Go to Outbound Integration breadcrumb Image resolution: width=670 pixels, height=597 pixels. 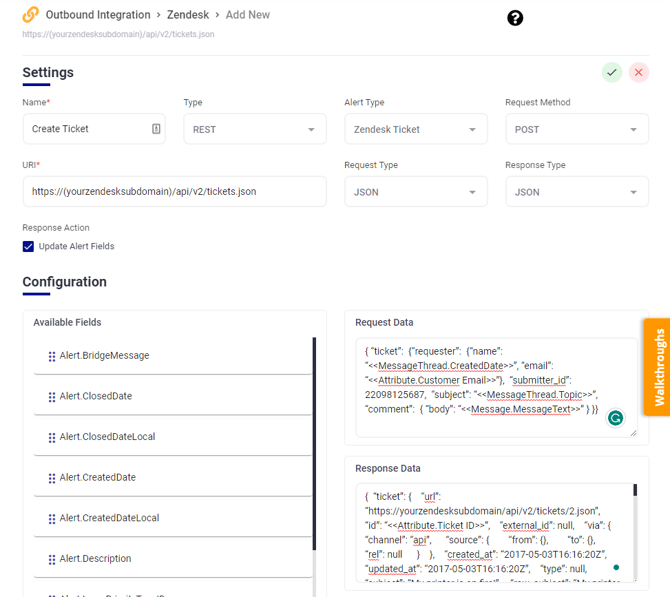pos(98,15)
